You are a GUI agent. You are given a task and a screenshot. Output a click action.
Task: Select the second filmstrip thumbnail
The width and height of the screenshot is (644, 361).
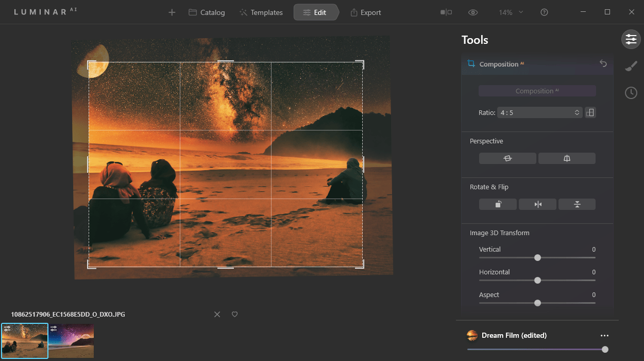[x=71, y=340]
